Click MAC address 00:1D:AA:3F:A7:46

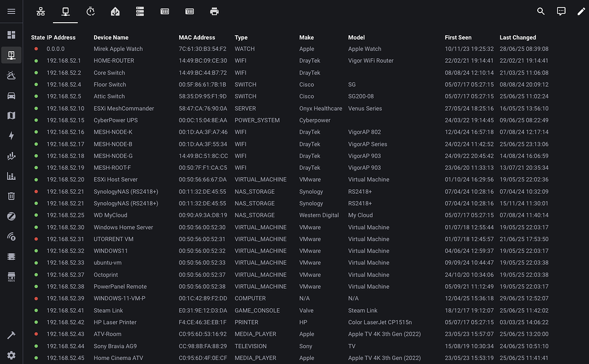(x=203, y=132)
